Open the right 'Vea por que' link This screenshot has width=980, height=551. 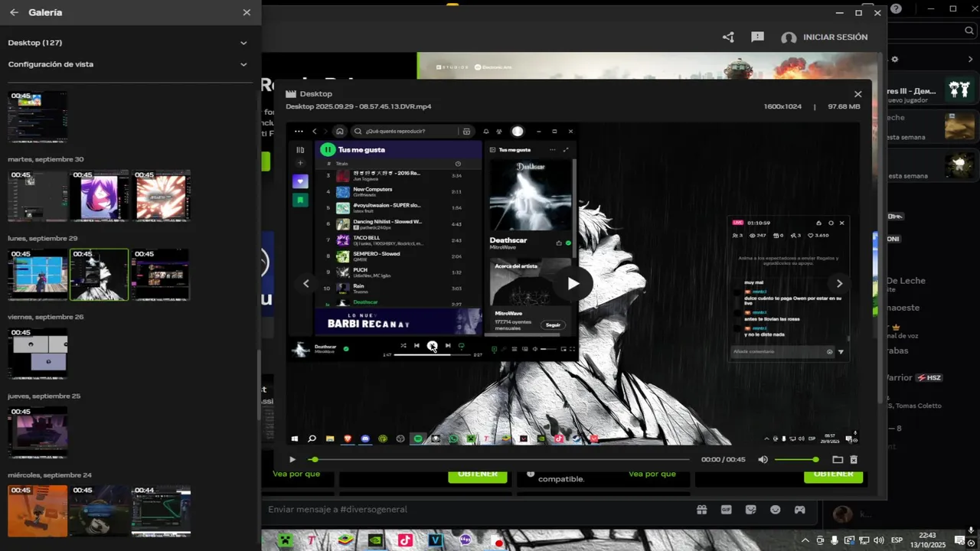(x=652, y=474)
